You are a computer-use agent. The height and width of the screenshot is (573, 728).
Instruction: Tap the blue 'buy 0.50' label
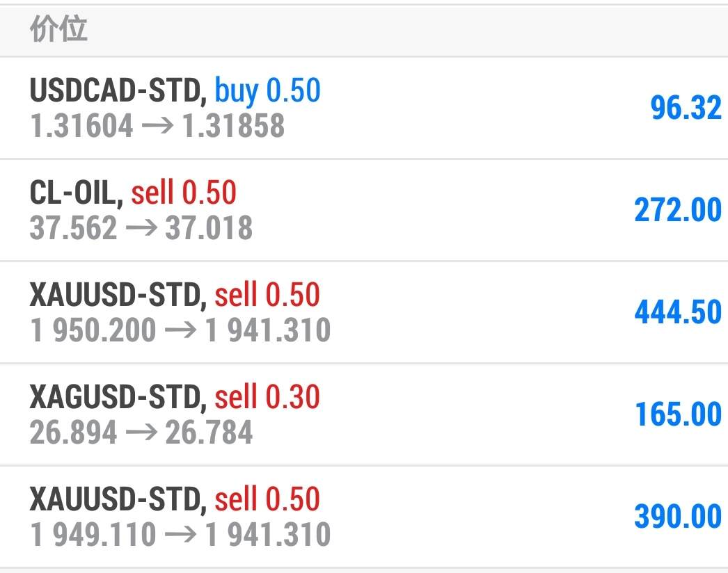(267, 91)
